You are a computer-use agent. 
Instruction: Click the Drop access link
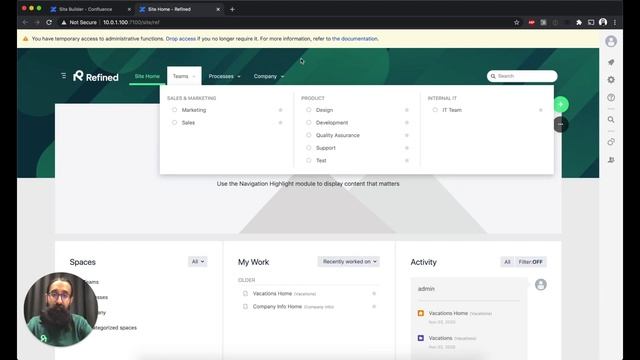pyautogui.click(x=181, y=39)
